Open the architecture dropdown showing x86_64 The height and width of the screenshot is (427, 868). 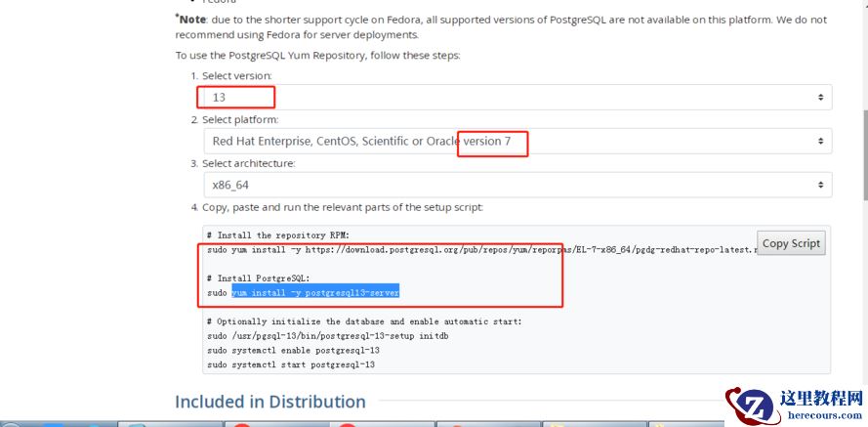pos(517,185)
